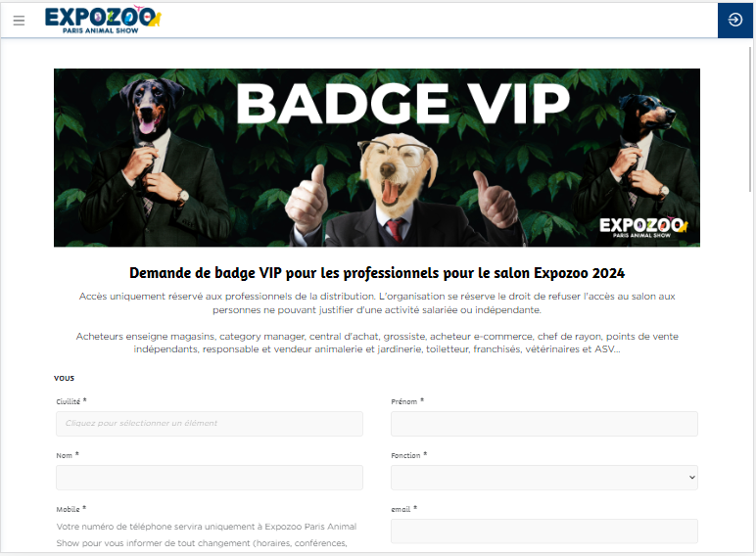The height and width of the screenshot is (556, 756).
Task: Focus the Nom input field
Action: tap(210, 478)
